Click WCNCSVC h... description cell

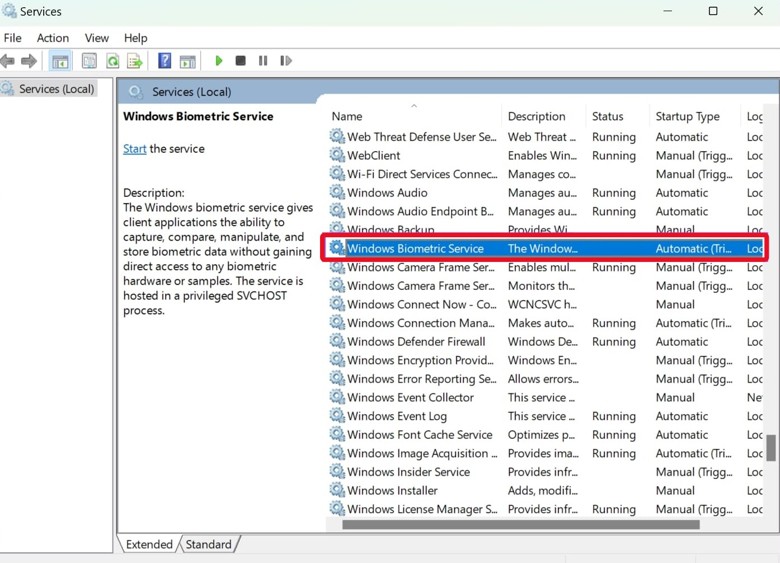(x=542, y=304)
